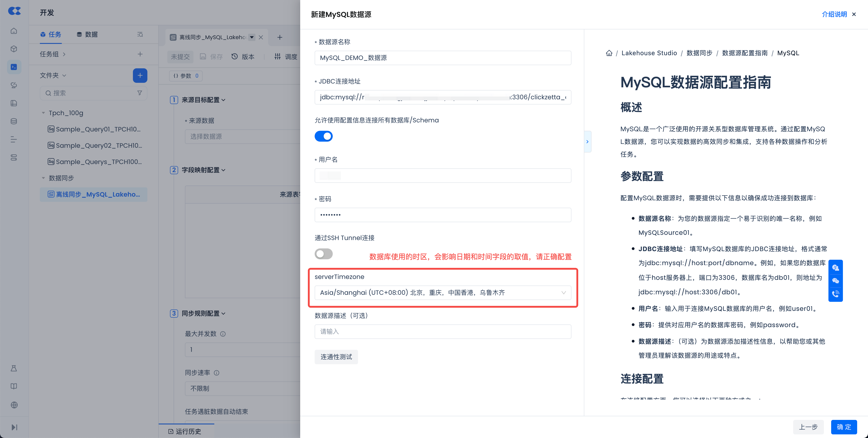
Task: Disable the connect-all-databases/Schema toggle
Action: 323,136
